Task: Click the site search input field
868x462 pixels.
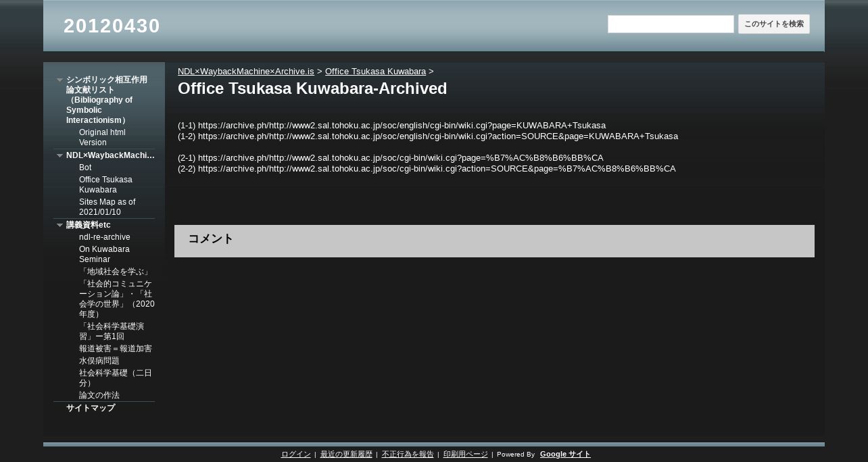Action: pyautogui.click(x=671, y=24)
